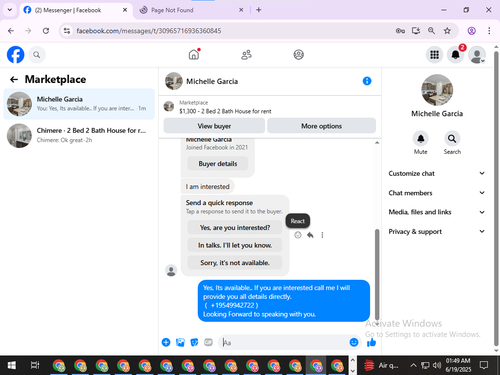This screenshot has height=375, width=500.
Task: Switch to the Page Not Found tab
Action: pyautogui.click(x=191, y=10)
